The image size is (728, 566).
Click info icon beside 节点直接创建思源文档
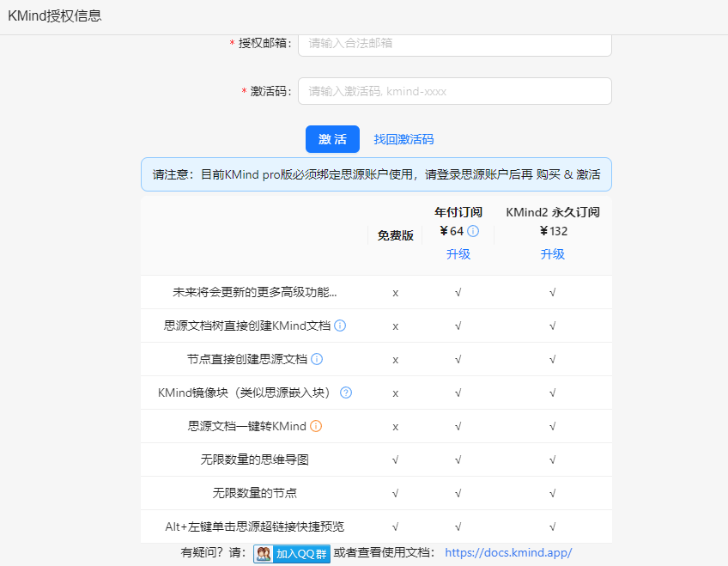(x=317, y=359)
